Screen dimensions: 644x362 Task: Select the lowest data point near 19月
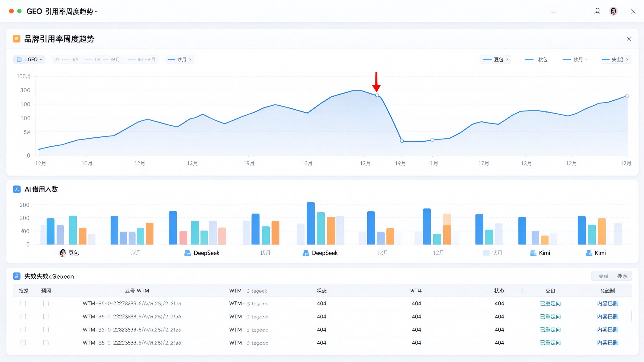[x=402, y=141]
